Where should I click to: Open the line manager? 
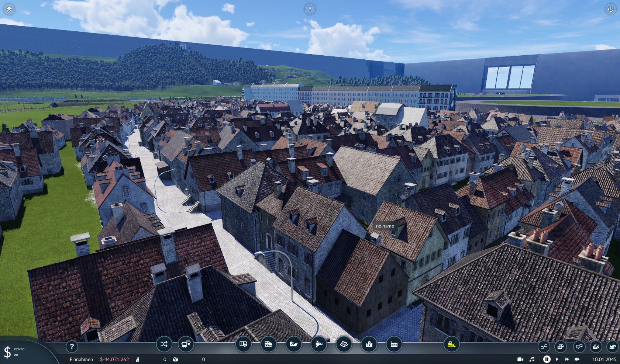pos(544,346)
